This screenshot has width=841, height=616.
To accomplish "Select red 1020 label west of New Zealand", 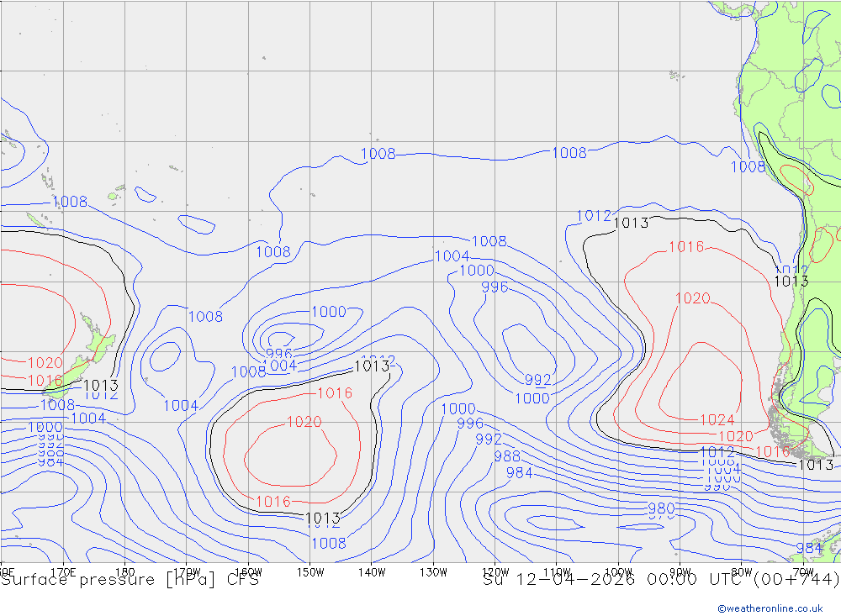I will tap(45, 363).
